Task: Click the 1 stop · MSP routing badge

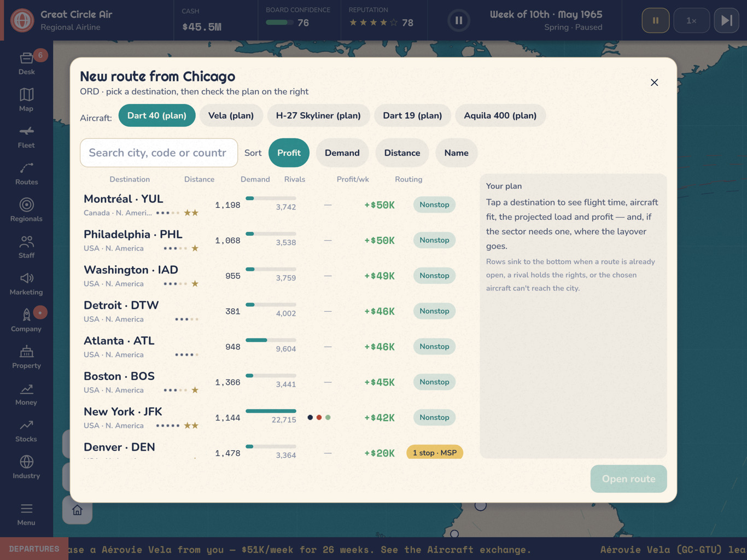Action: [435, 453]
